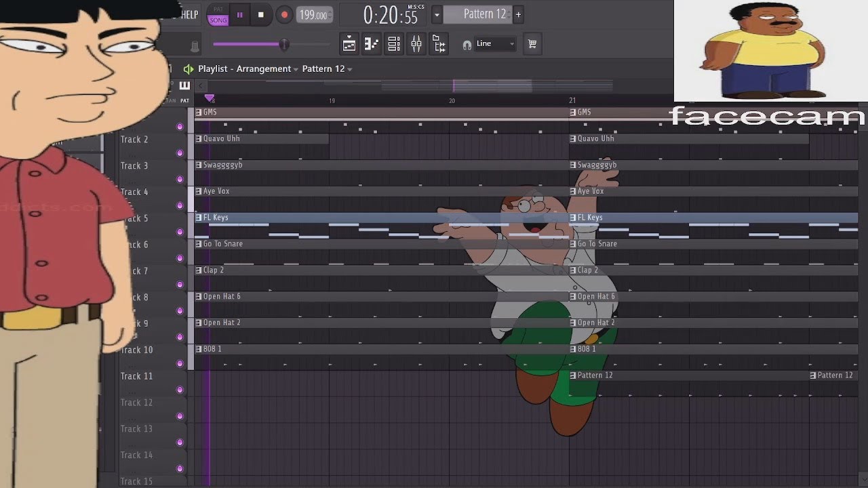
Task: Click the Pause playback button
Action: click(239, 14)
